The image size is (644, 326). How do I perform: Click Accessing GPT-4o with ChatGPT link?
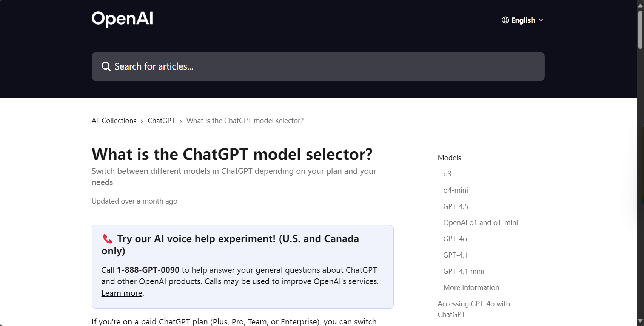point(474,309)
